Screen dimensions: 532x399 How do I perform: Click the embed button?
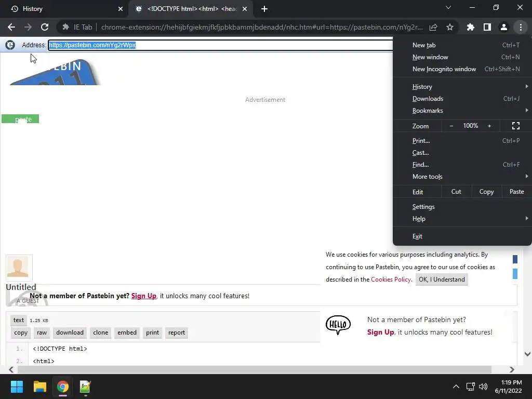point(127,332)
